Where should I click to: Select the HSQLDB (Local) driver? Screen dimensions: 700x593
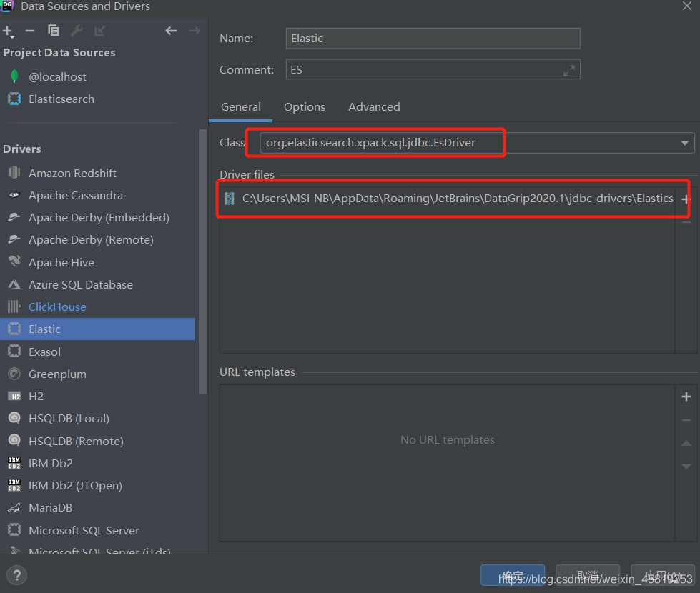[x=97, y=419]
